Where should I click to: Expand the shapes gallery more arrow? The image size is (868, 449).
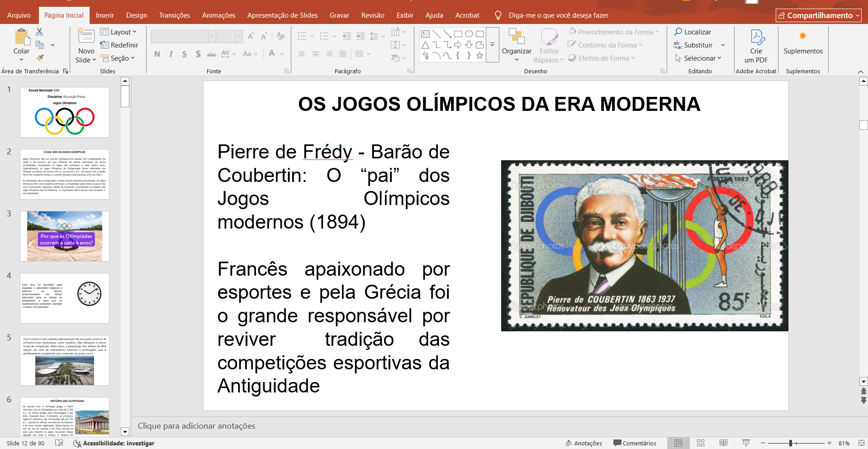pos(493,44)
